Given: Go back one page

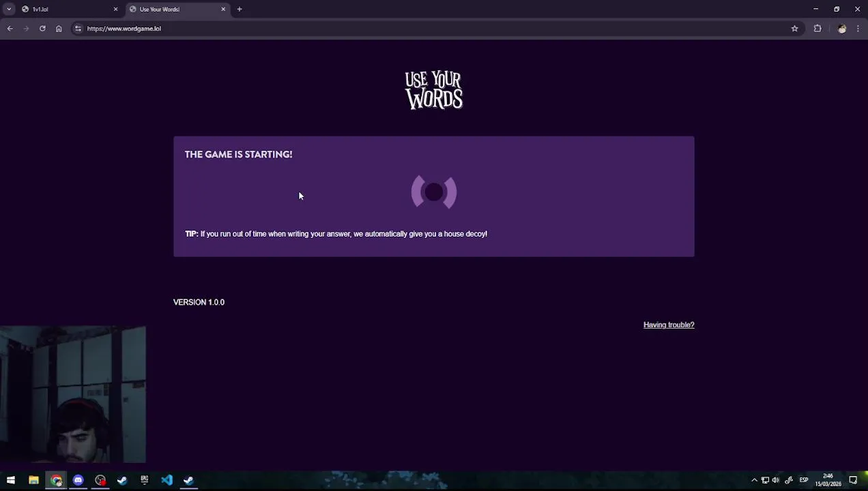Looking at the screenshot, I should 10,29.
